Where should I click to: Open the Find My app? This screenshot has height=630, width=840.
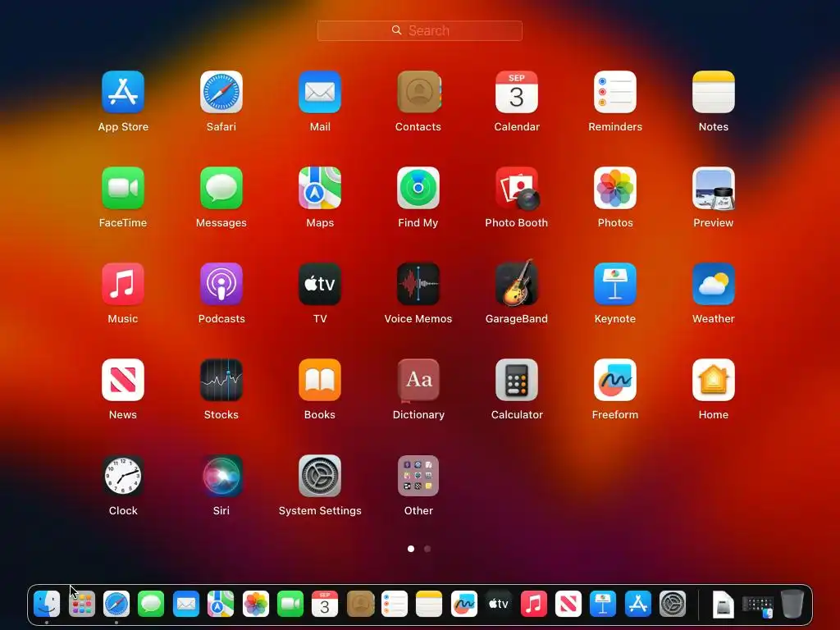pos(418,188)
